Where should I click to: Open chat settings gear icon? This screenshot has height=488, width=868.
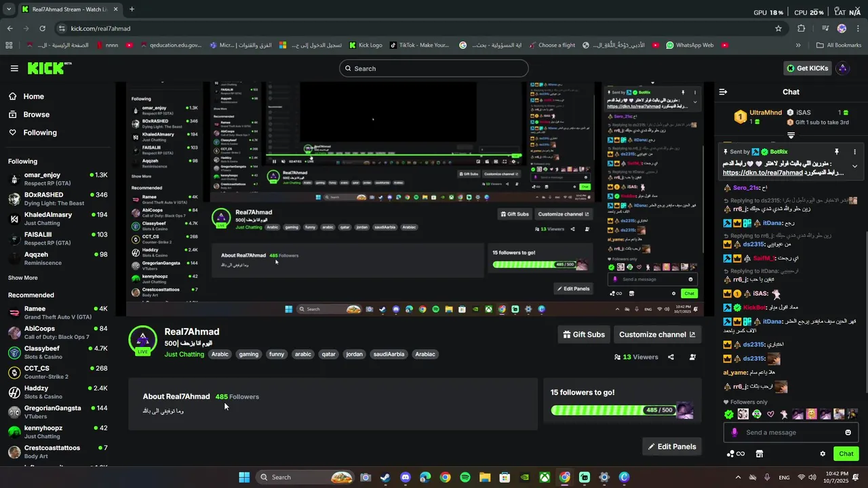(x=823, y=454)
